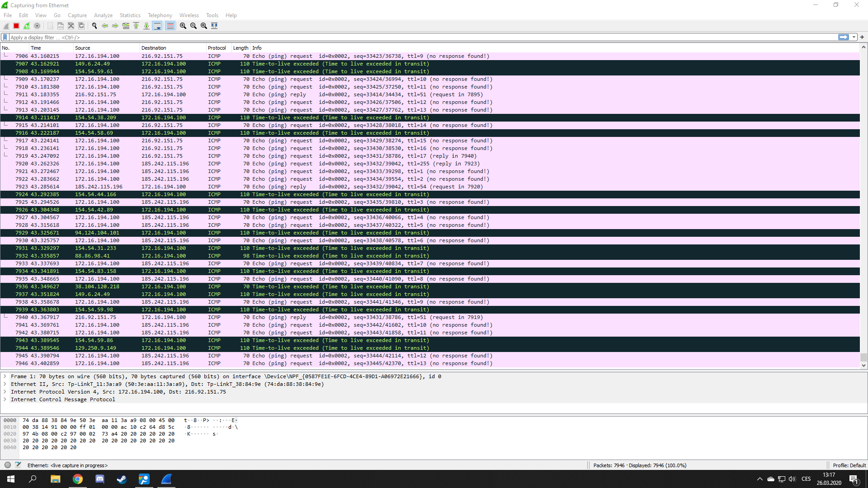The height and width of the screenshot is (488, 868).
Task: Expand Internet Control Message Protocol row
Action: pos(5,399)
